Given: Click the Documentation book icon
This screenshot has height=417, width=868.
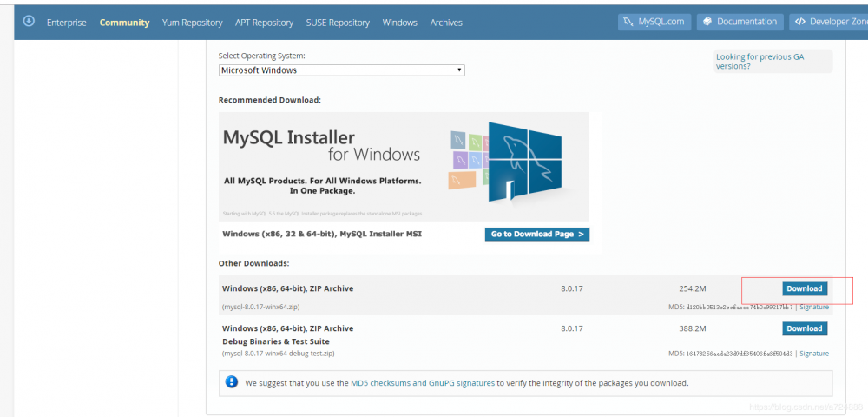Looking at the screenshot, I should pos(707,22).
